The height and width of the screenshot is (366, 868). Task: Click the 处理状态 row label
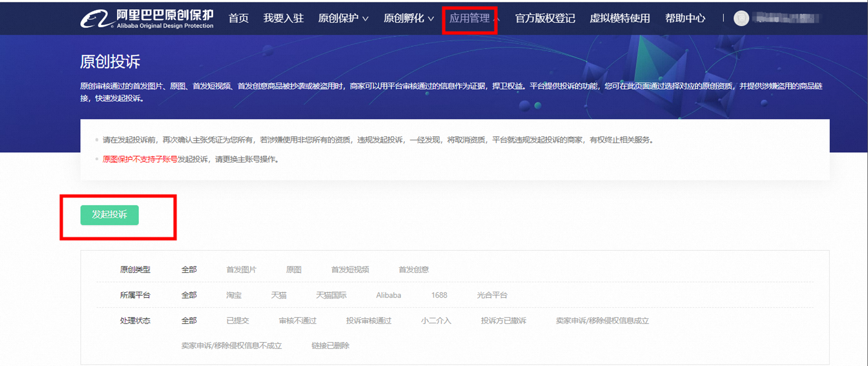click(x=135, y=321)
